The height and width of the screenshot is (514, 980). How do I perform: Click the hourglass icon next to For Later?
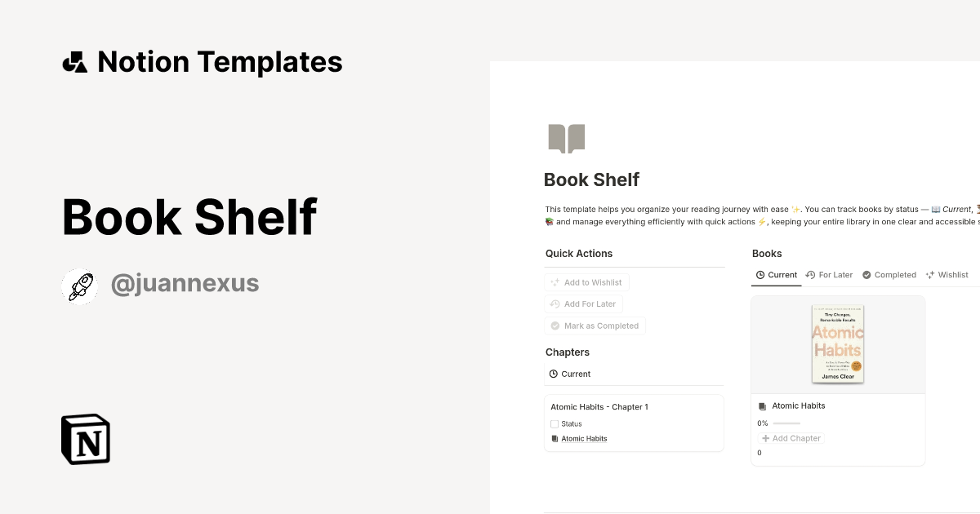tap(811, 275)
